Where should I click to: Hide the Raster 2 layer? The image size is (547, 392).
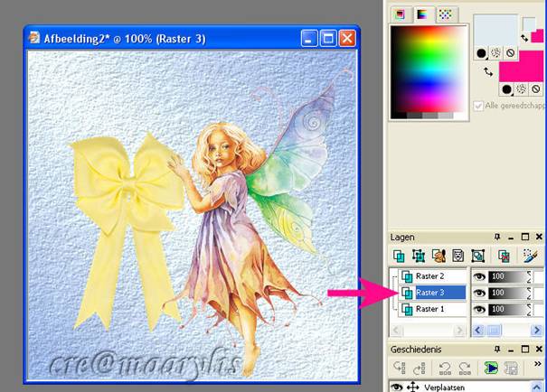coord(479,277)
